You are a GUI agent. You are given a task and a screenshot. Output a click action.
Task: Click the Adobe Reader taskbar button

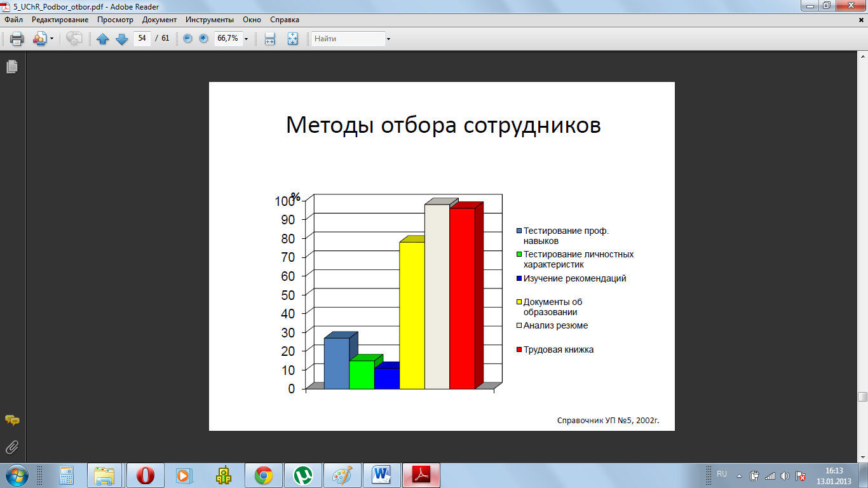tap(422, 475)
